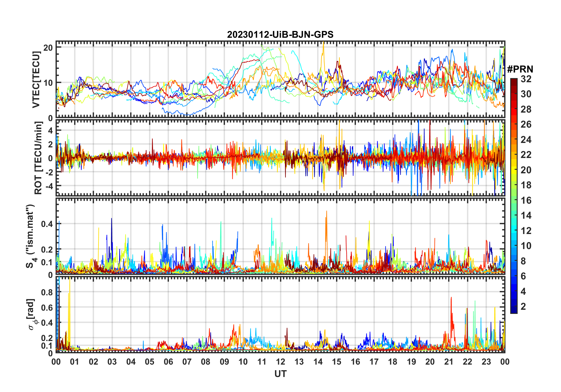The image size is (561, 392).
Task: Click the VTEC axis tick value 20
Action: click(48, 48)
